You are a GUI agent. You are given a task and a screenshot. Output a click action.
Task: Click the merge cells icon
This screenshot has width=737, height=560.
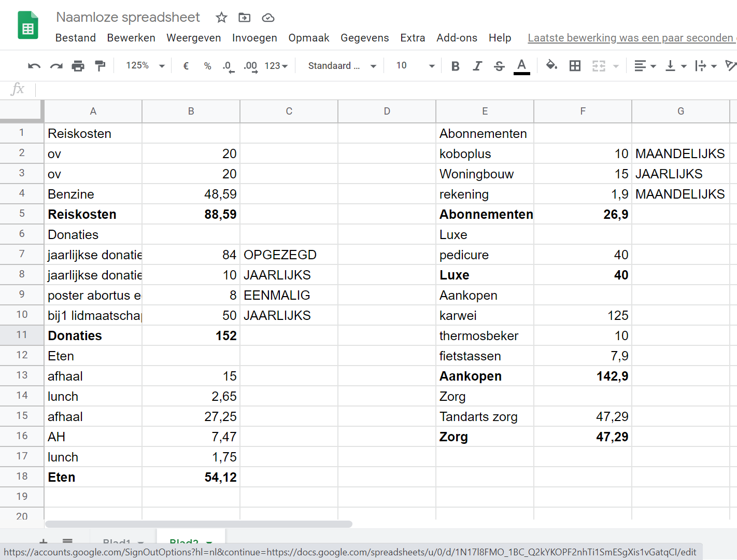pyautogui.click(x=599, y=66)
